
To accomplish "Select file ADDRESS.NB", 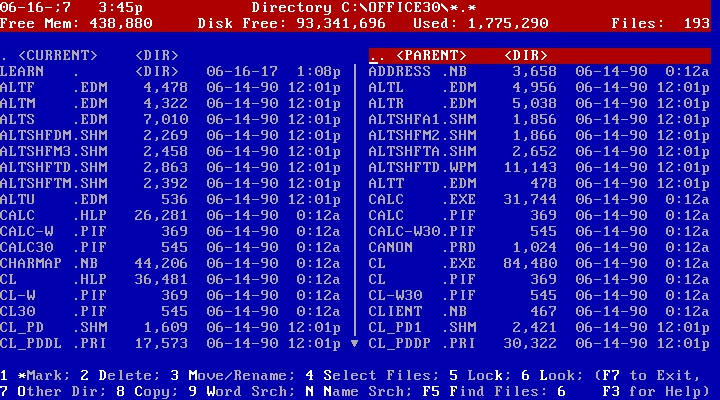I will pyautogui.click(x=540, y=72).
